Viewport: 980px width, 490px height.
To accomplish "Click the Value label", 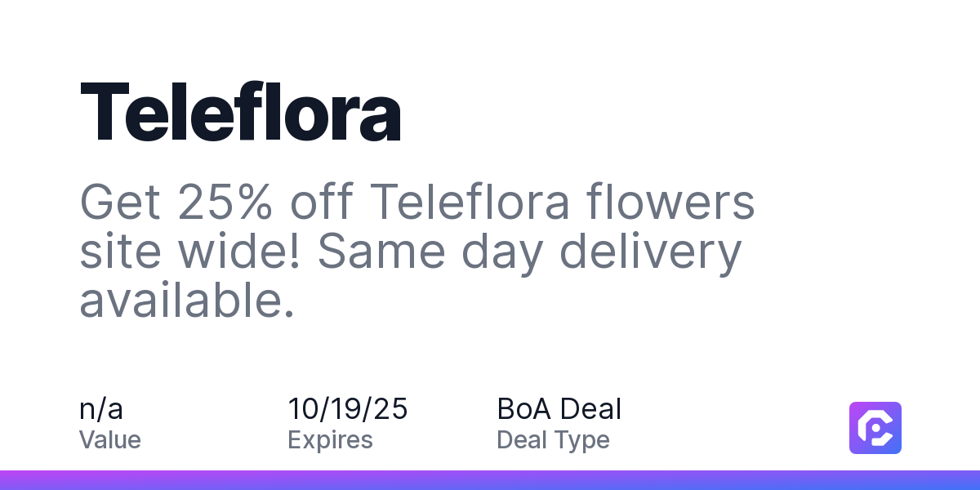I will tap(110, 440).
